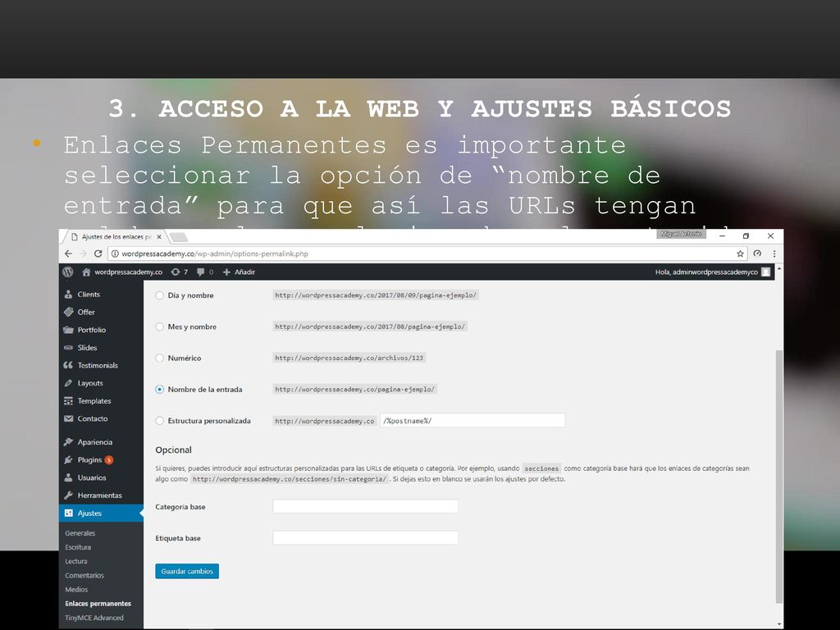840x630 pixels.
Task: Click the extension icon beside the bookmark star
Action: click(757, 253)
